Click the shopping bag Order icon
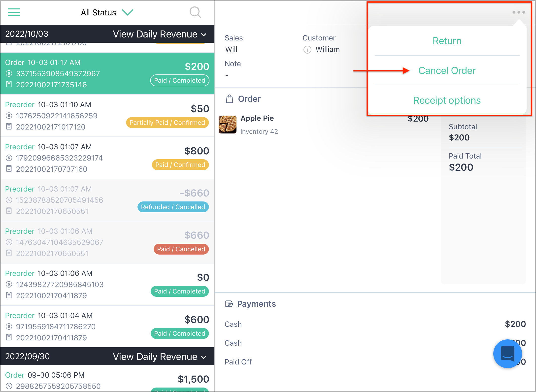This screenshot has width=536, height=392. tap(230, 99)
